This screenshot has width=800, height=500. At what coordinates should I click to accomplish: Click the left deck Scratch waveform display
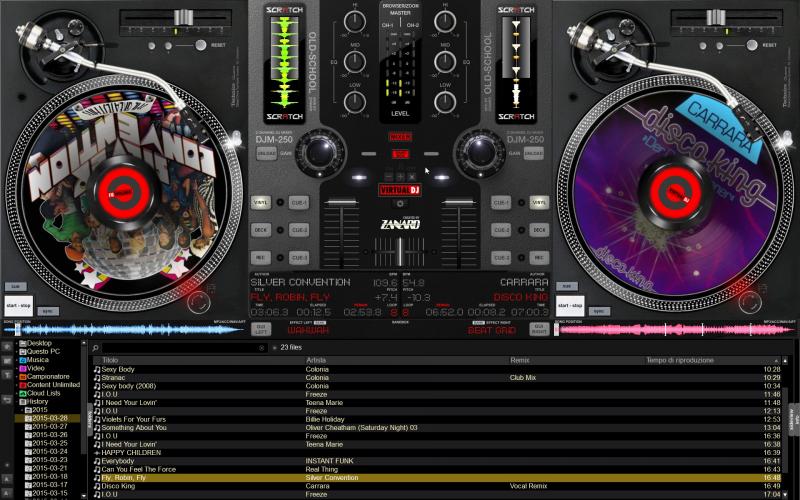click(x=285, y=62)
